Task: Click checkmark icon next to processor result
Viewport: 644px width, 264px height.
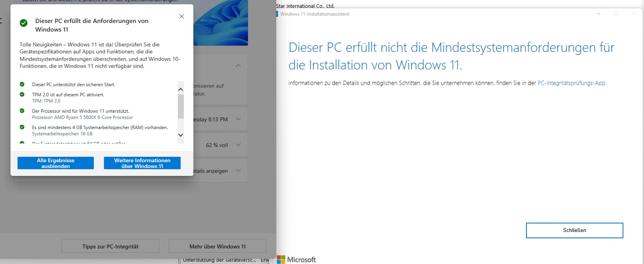Action: point(22,111)
